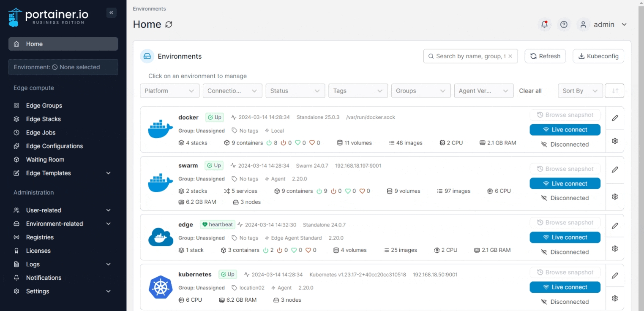Click the Environment None selected box
The image size is (644, 311).
click(x=63, y=67)
